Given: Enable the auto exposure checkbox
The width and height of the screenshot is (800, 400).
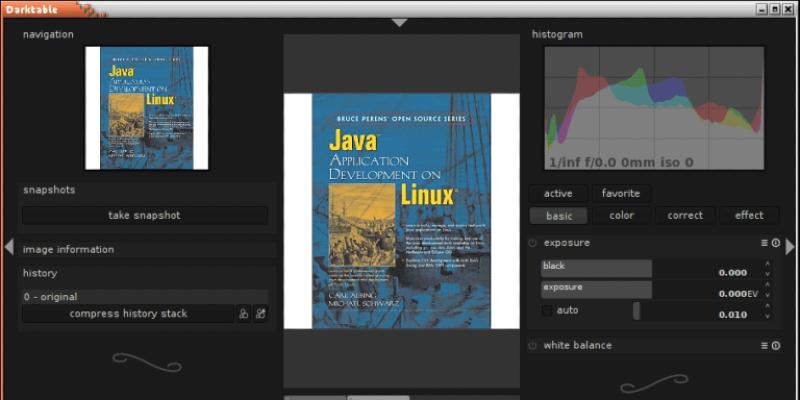Looking at the screenshot, I should pyautogui.click(x=547, y=311).
